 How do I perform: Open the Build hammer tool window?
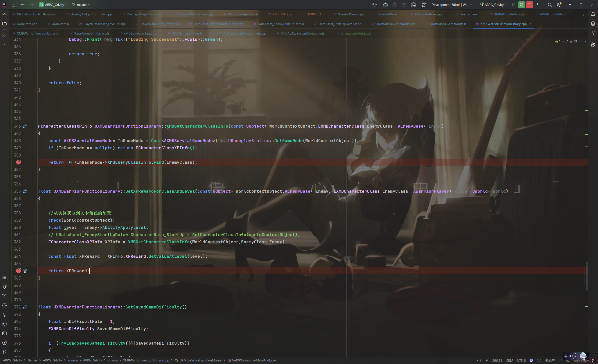pos(4,296)
